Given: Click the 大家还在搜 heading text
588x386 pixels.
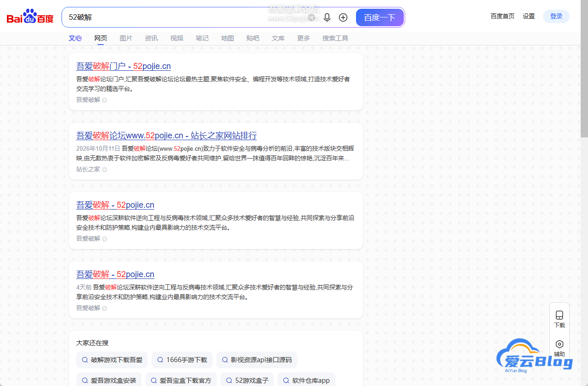Looking at the screenshot, I should click(x=92, y=343).
